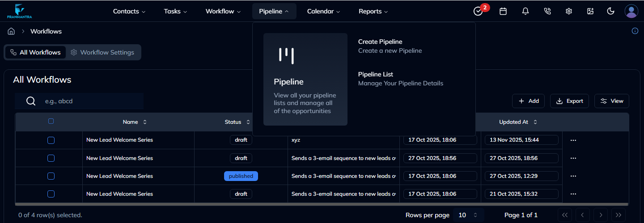Toggle select-all checkbox in table header
Screen dimensions: 644x223
[51, 121]
